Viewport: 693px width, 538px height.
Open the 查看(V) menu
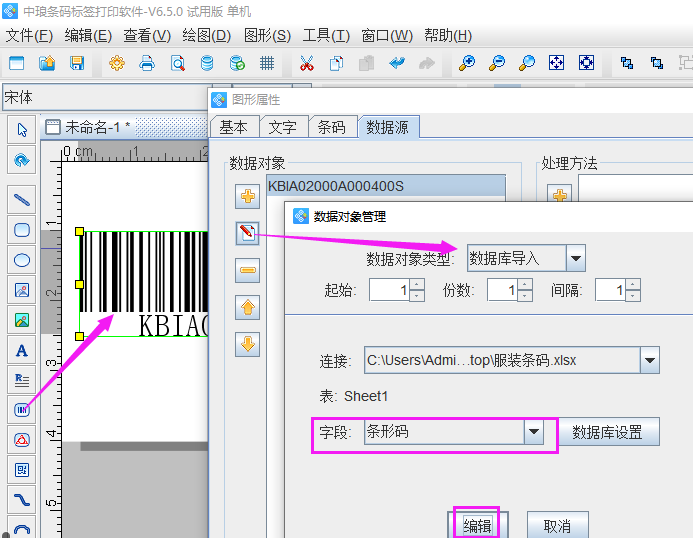(147, 35)
